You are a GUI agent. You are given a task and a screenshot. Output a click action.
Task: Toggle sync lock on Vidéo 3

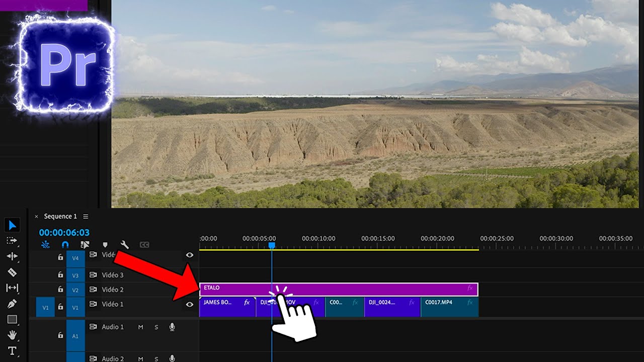pyautogui.click(x=93, y=275)
